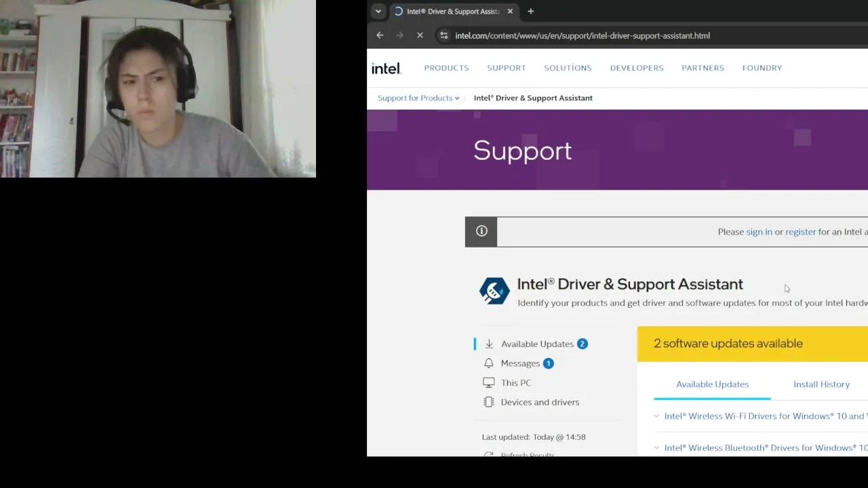The image size is (868, 488).
Task: Select Available Updates in the sidebar
Action: pos(537,344)
